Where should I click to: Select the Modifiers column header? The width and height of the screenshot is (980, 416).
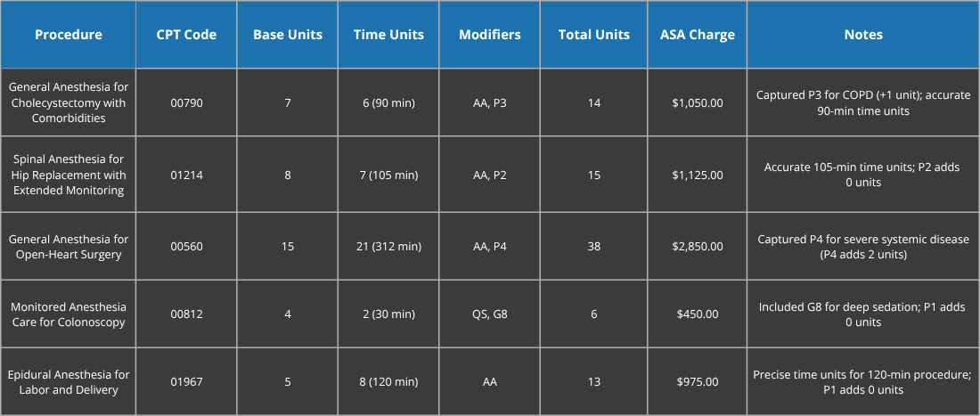pyautogui.click(x=489, y=35)
